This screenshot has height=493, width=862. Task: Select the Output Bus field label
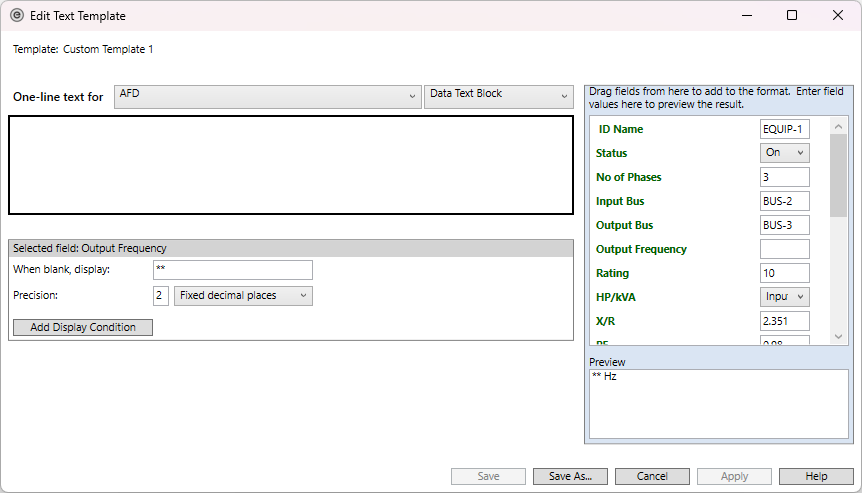(x=624, y=225)
